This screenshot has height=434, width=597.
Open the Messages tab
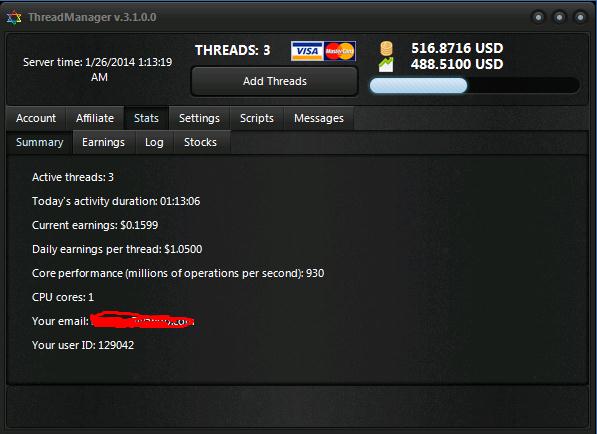pyautogui.click(x=319, y=118)
